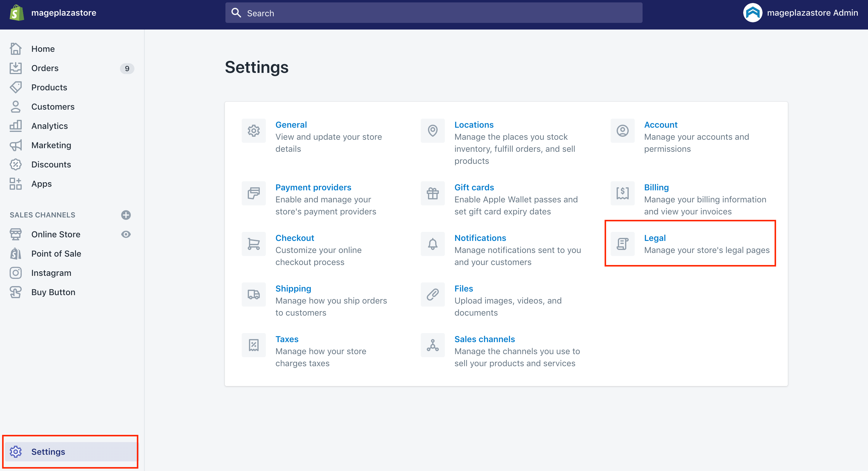Open the Gift cards link
This screenshot has width=868, height=471.
click(x=474, y=187)
